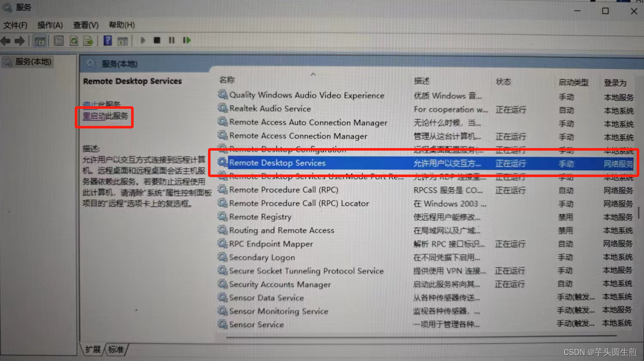Click the Pause Service toolbar icon
The width and height of the screenshot is (644, 361).
pyautogui.click(x=172, y=41)
